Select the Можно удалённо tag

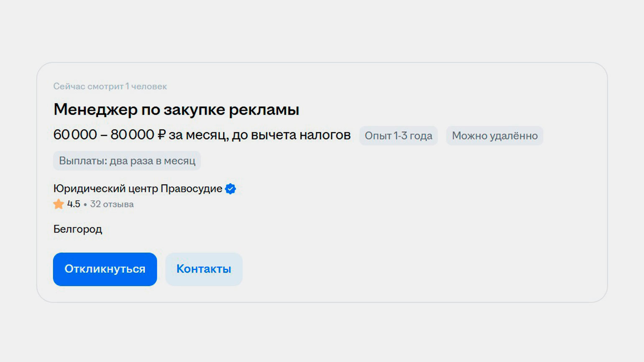point(495,136)
